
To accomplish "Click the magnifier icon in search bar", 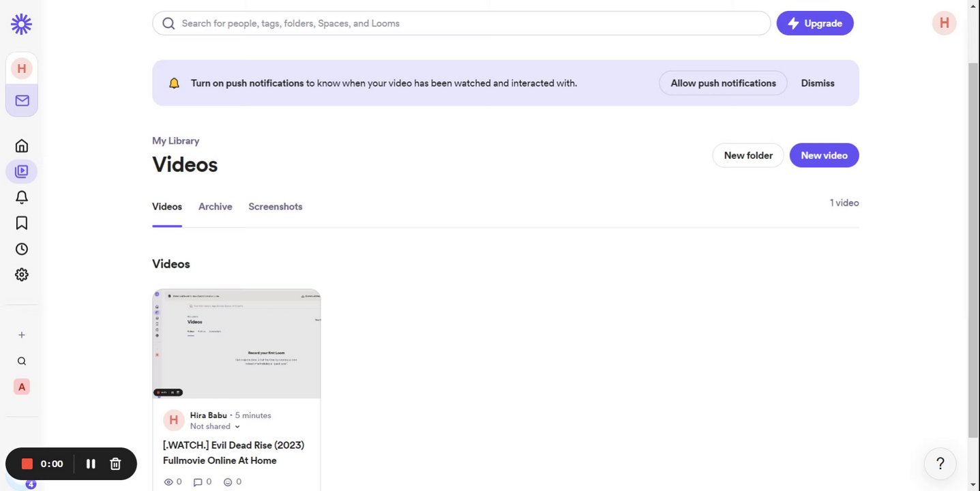I will 168,23.
